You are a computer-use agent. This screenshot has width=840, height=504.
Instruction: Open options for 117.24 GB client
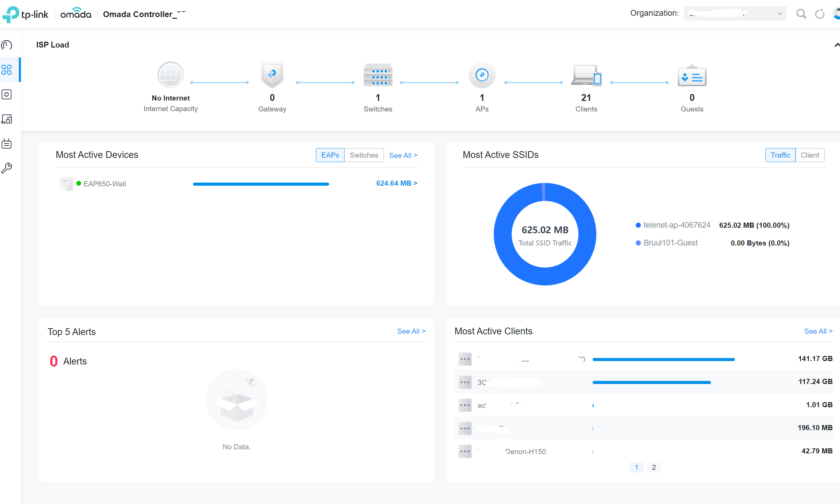(x=465, y=382)
